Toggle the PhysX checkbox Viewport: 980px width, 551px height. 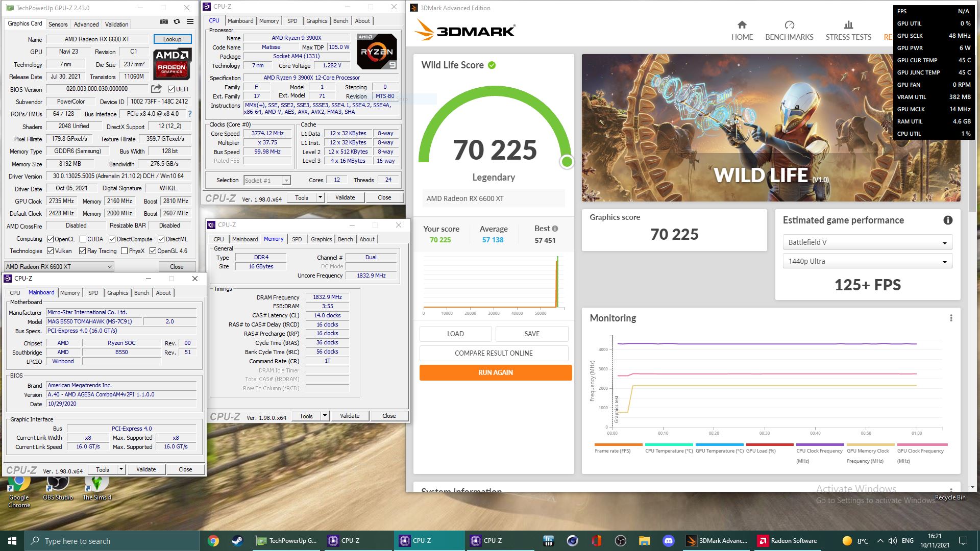tap(124, 251)
